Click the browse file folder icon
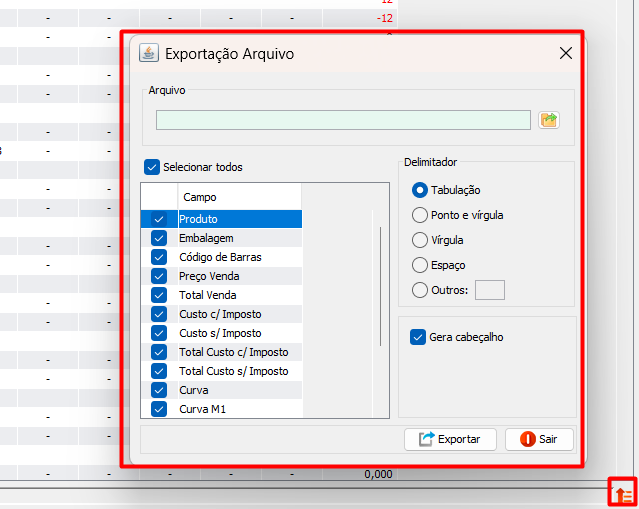 548,120
